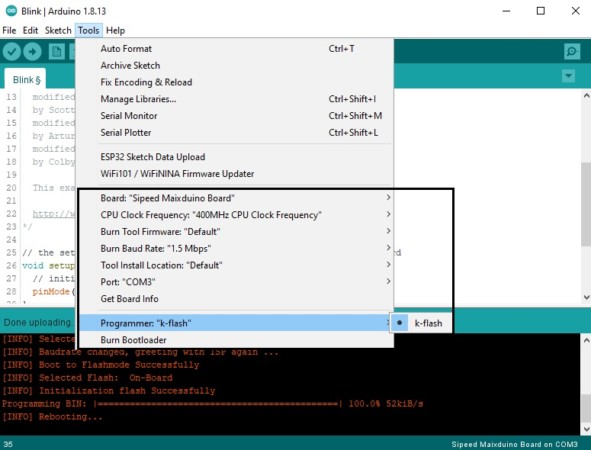Image resolution: width=591 pixels, height=450 pixels.
Task: Click the Arduino logo in title bar
Action: point(11,11)
